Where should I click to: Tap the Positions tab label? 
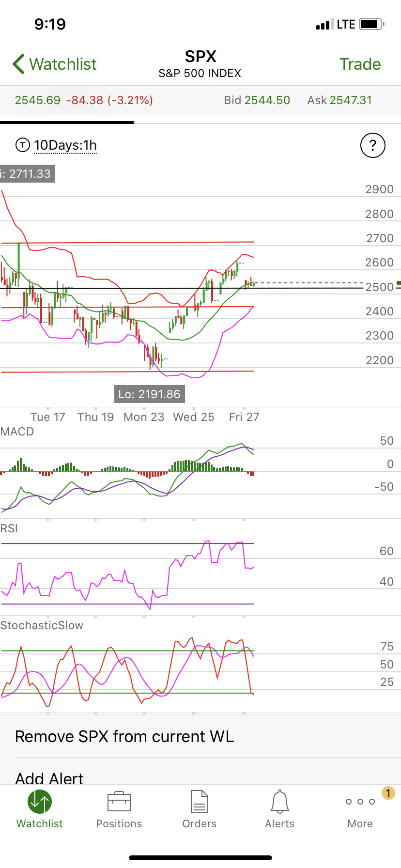119,823
